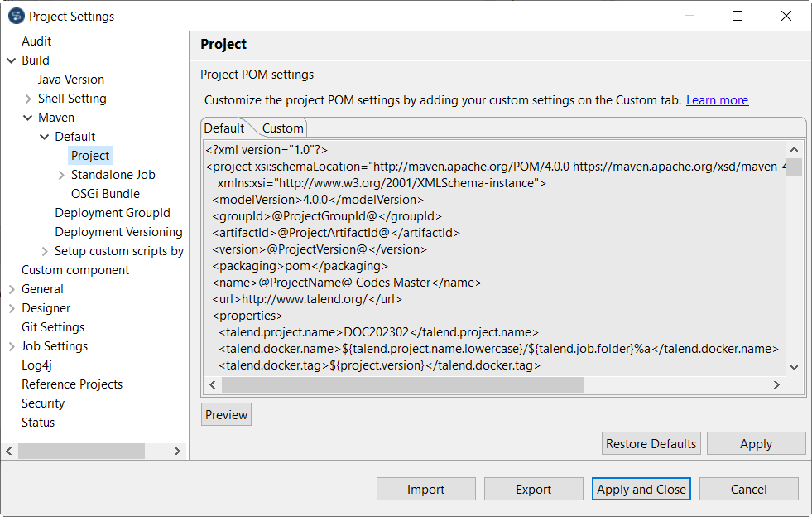Expand the Setup custom scripts by node
Screen dimensions: 812x517
44,250
